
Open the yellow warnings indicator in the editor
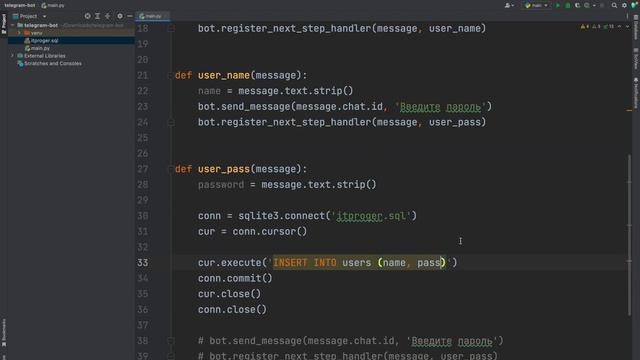pyautogui.click(x=585, y=27)
